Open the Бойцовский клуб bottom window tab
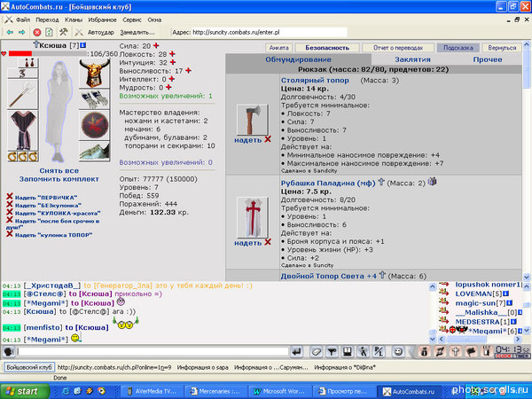The height and width of the screenshot is (399, 532). point(29,367)
